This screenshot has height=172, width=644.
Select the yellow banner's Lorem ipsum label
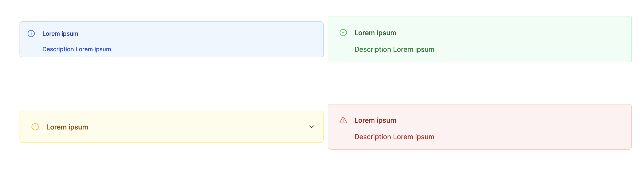[x=67, y=127]
